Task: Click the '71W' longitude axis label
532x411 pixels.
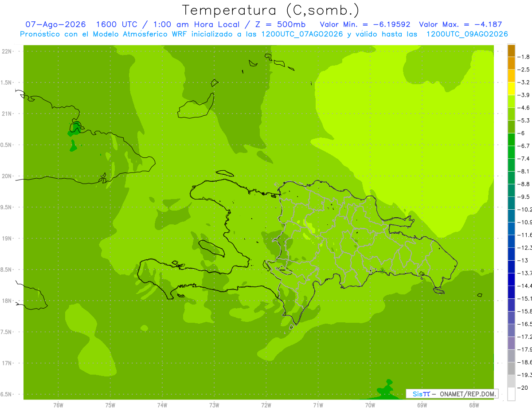Action: coord(318,405)
